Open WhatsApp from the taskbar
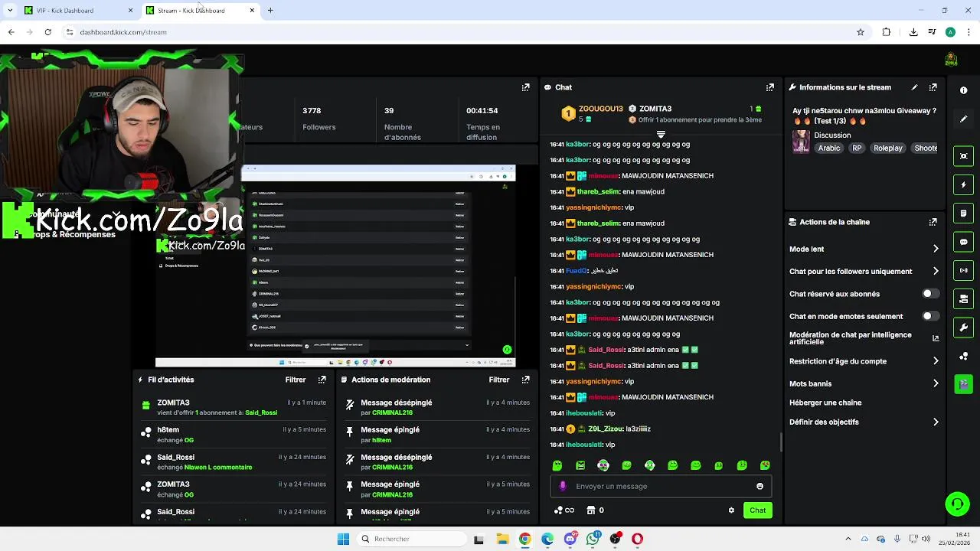Viewport: 980px width, 551px height. pyautogui.click(x=593, y=539)
